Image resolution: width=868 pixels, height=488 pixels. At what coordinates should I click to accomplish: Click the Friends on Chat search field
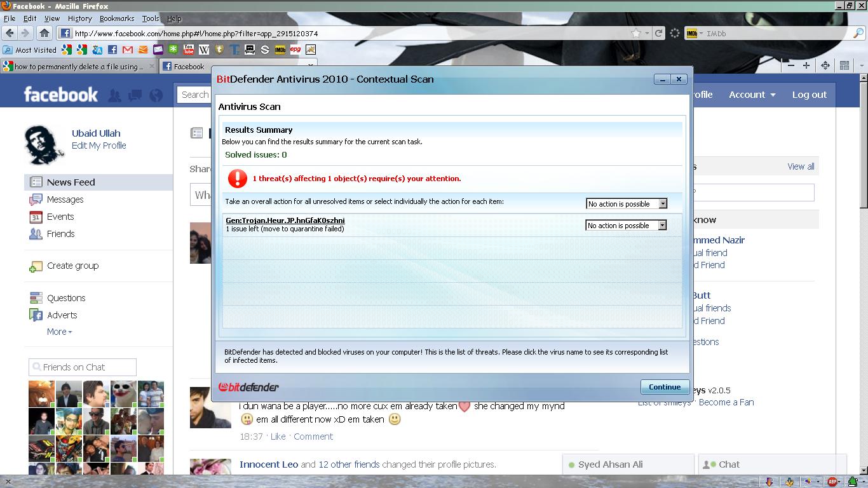83,367
